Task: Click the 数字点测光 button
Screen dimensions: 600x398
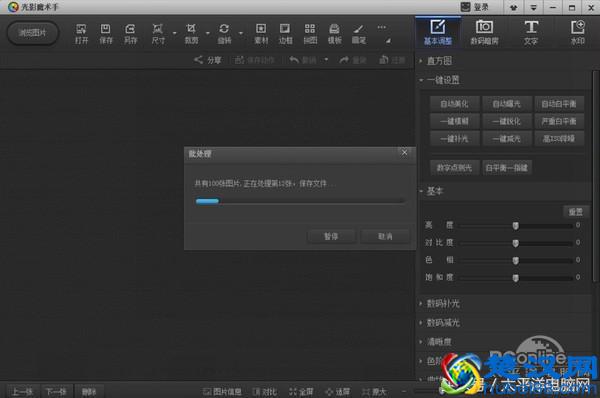Action: (x=454, y=168)
